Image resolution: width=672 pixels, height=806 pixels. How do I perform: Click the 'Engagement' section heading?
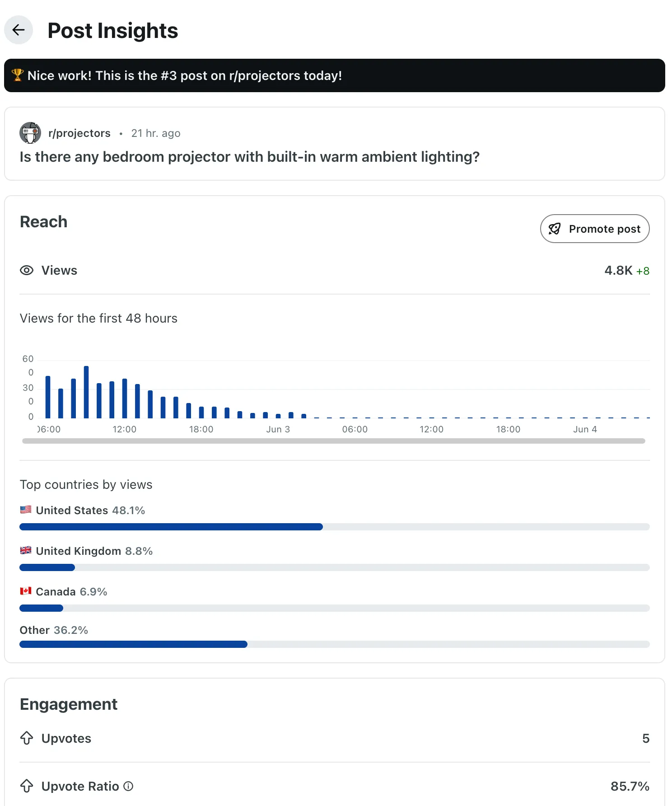coord(69,704)
